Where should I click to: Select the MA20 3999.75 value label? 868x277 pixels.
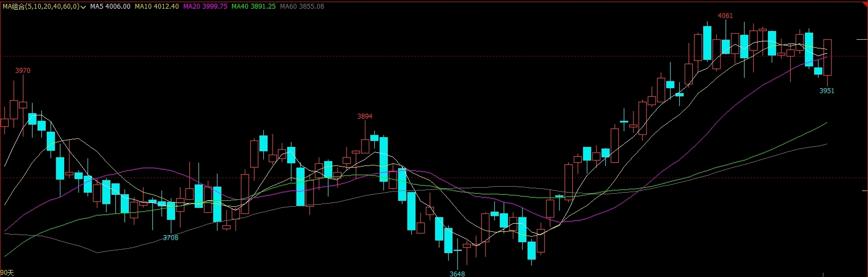click(x=205, y=7)
